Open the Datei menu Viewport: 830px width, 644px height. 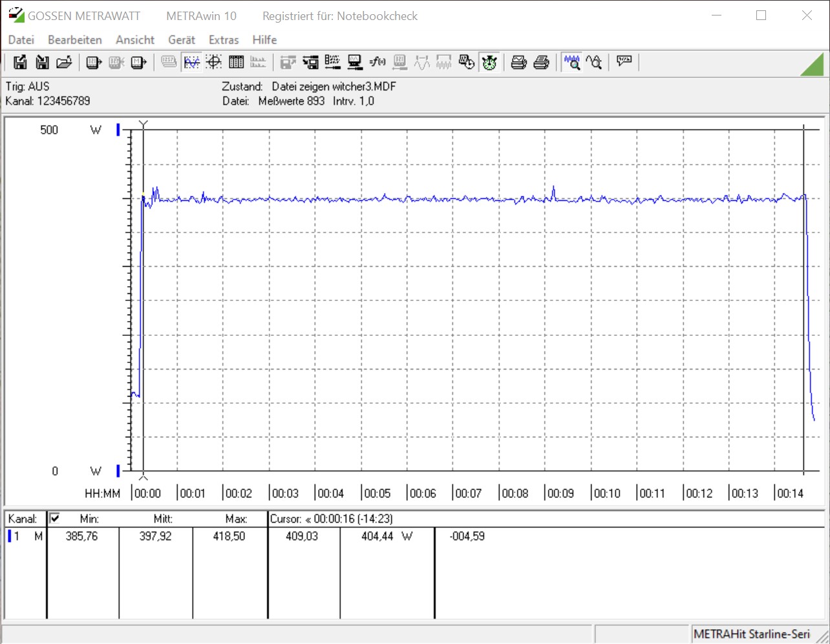coord(21,40)
